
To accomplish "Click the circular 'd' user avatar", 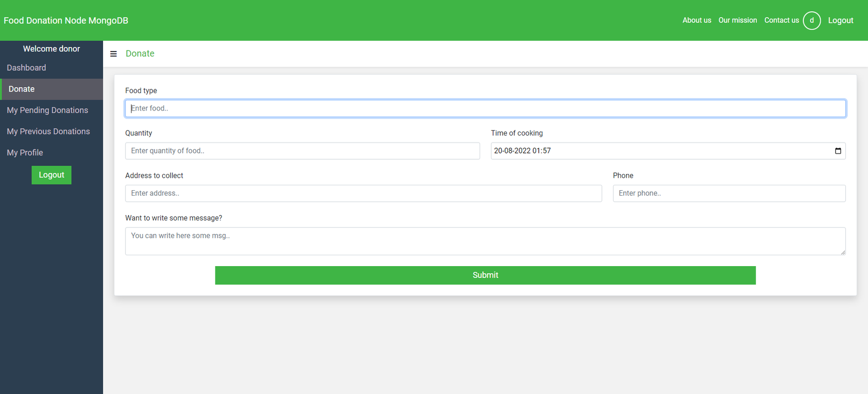I will pyautogui.click(x=812, y=21).
